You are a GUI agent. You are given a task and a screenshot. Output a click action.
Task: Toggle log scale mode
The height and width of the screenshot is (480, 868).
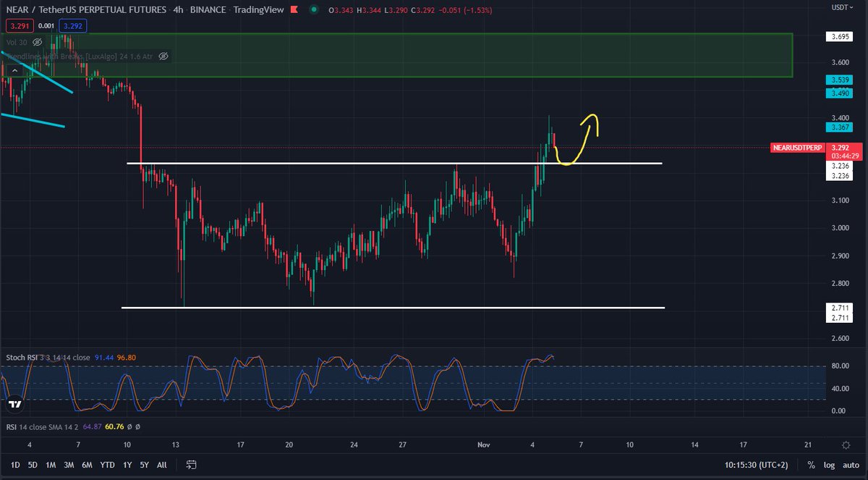pyautogui.click(x=829, y=465)
